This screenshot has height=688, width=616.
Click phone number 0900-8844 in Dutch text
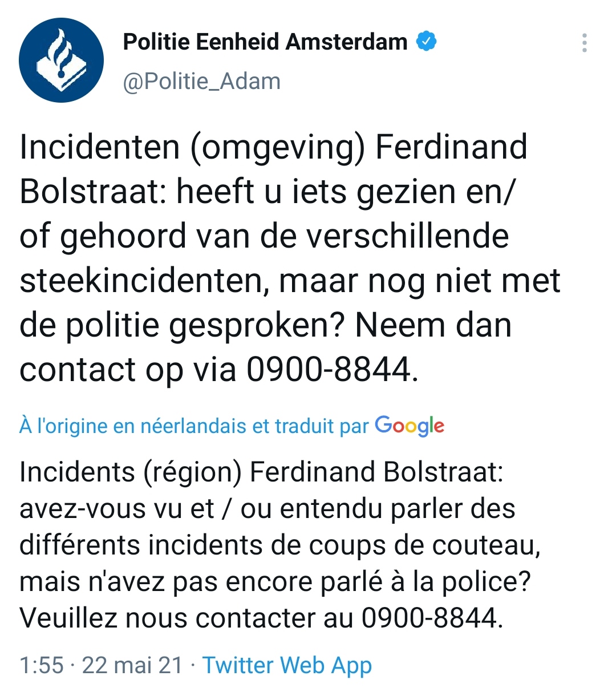coord(328,370)
